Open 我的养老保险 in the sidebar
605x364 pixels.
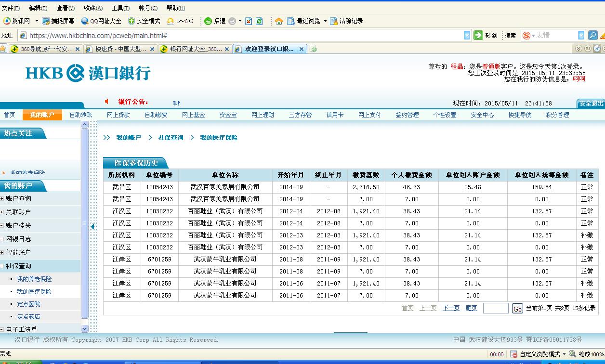click(x=34, y=279)
